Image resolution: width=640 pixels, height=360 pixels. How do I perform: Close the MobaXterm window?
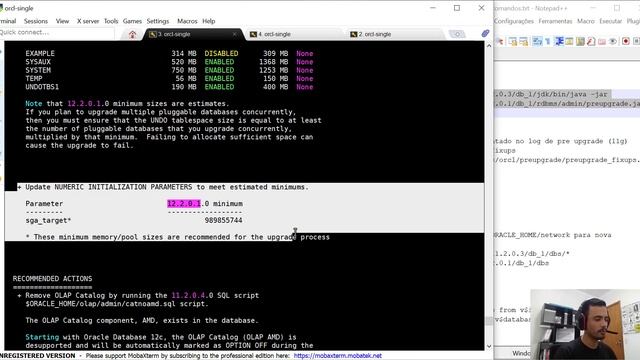(482, 8)
